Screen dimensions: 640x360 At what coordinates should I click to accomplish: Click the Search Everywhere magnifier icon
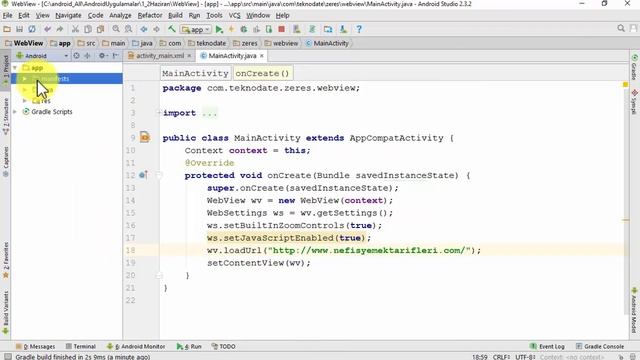point(621,28)
